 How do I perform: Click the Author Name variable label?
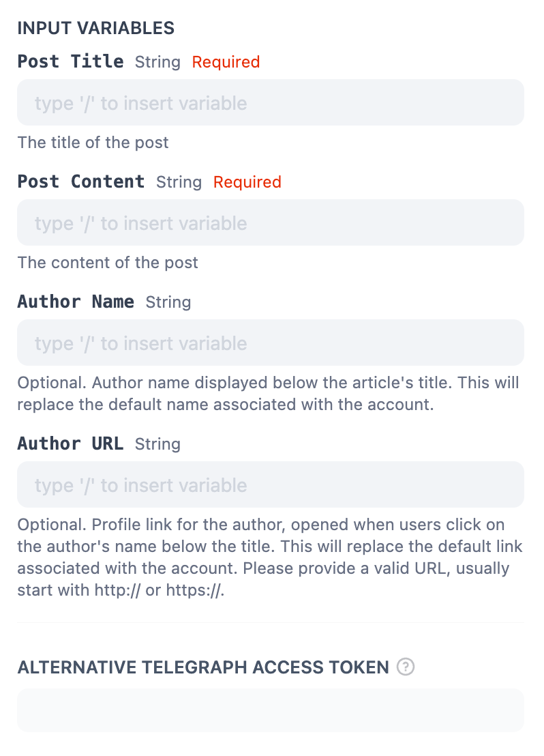click(76, 302)
